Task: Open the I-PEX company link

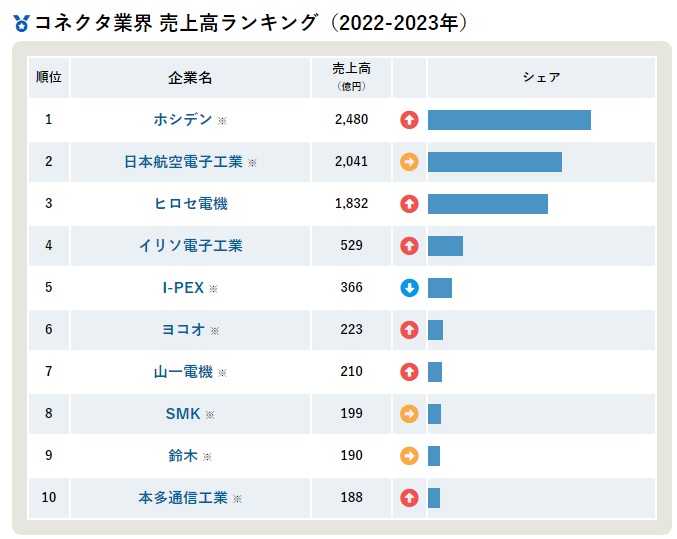Action: pos(183,288)
